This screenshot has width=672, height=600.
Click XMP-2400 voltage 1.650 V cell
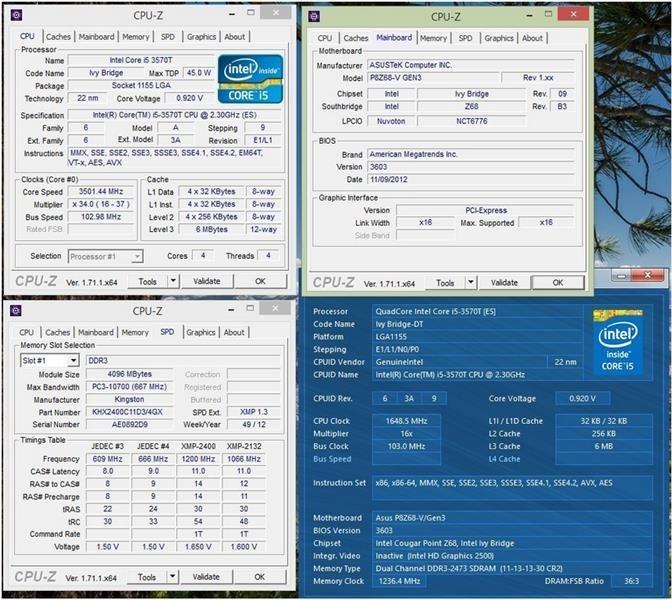(198, 547)
